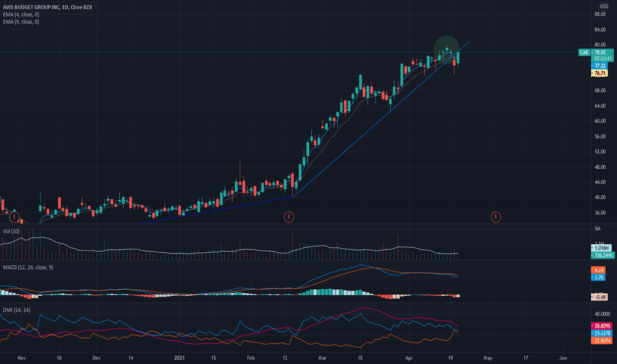Click the Jun label on the time axis
This screenshot has height=364, width=617.
tap(563, 357)
